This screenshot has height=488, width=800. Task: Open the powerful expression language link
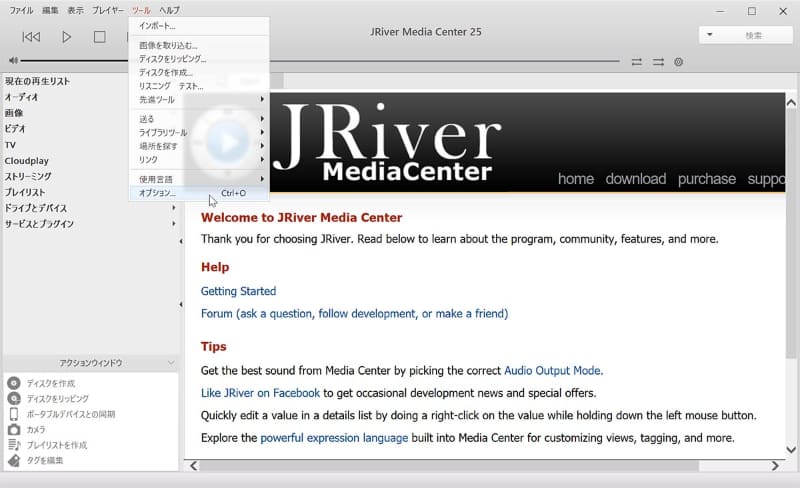click(x=334, y=438)
